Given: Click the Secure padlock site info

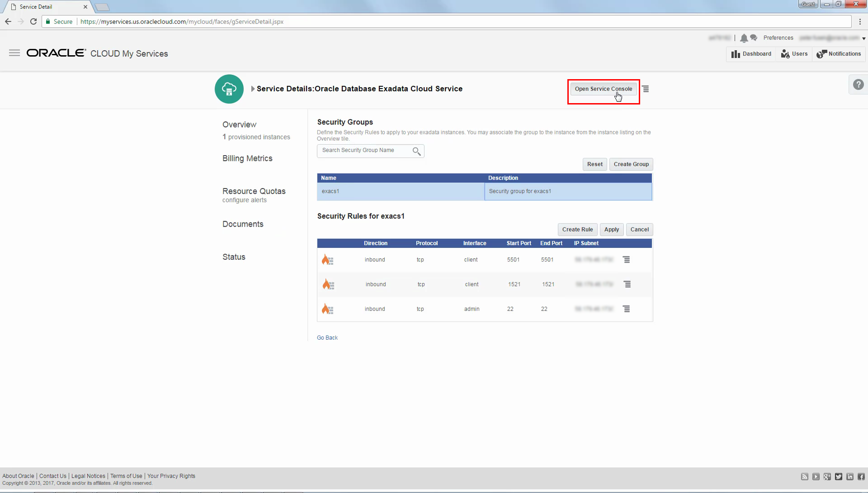Looking at the screenshot, I should click(59, 22).
